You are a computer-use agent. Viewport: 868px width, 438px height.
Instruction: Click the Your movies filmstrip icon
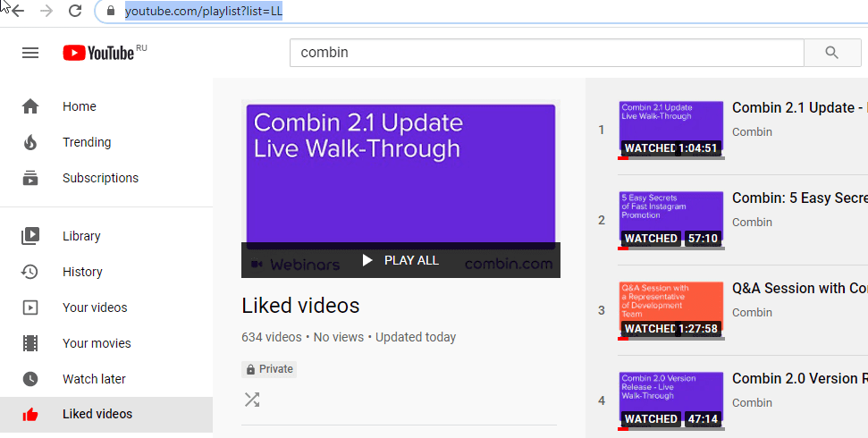[x=30, y=343]
